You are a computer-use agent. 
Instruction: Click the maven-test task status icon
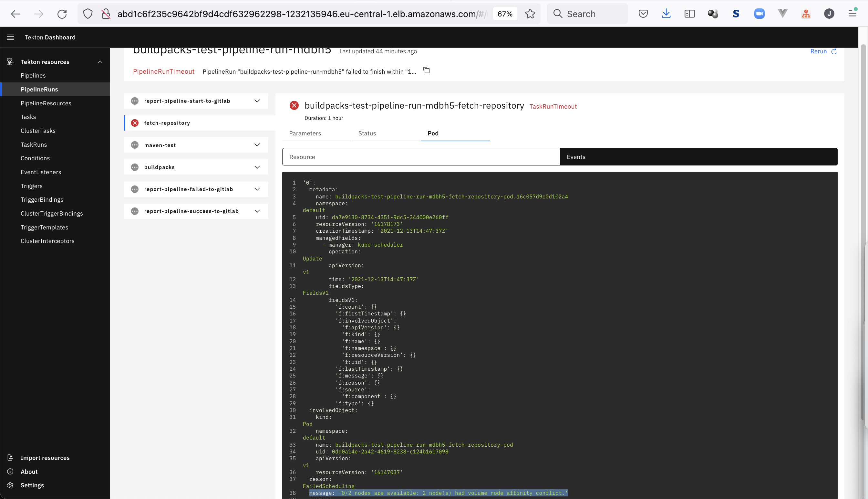(135, 144)
